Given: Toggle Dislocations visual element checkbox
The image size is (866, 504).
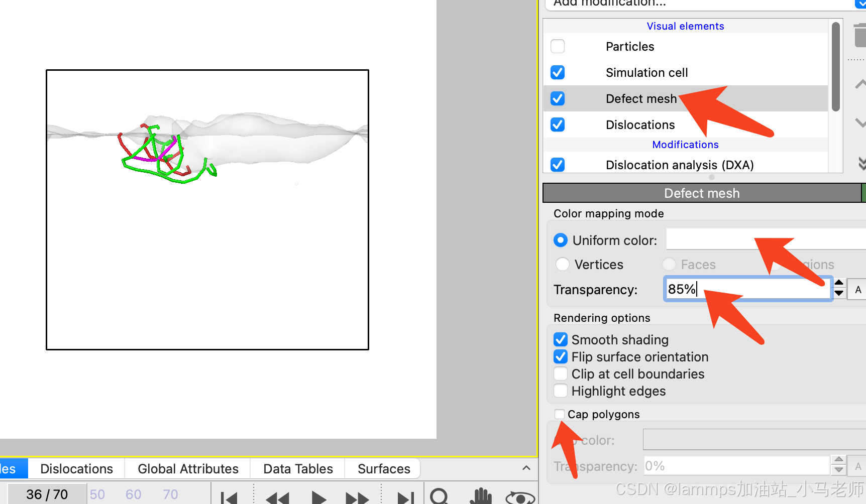Looking at the screenshot, I should tap(558, 124).
